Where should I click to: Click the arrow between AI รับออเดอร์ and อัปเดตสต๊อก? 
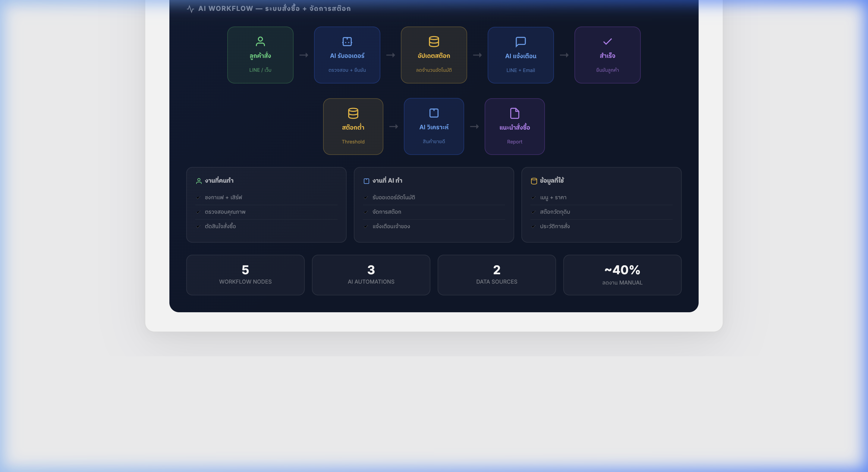coord(391,55)
